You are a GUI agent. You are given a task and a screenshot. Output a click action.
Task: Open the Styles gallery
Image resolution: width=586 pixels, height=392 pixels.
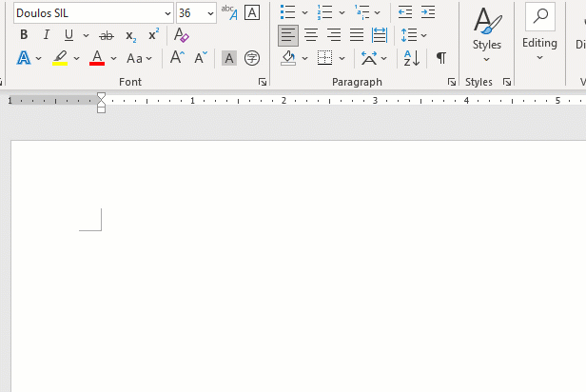point(487,31)
